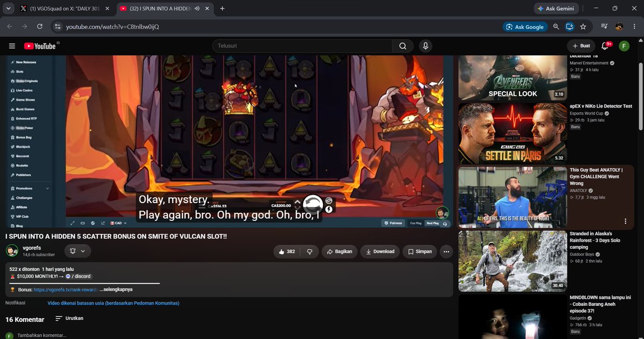Open the more actions menu under the video
The width and height of the screenshot is (644, 339).
(446, 251)
